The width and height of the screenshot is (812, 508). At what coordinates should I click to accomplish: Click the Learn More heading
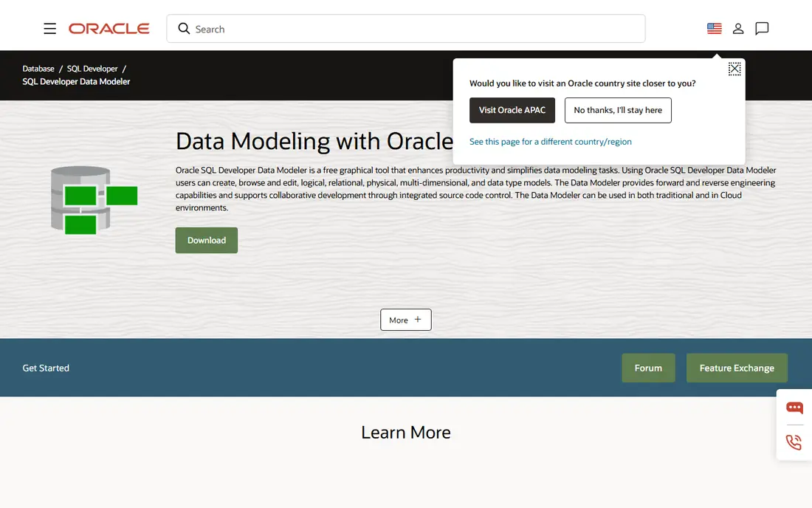[x=406, y=433]
